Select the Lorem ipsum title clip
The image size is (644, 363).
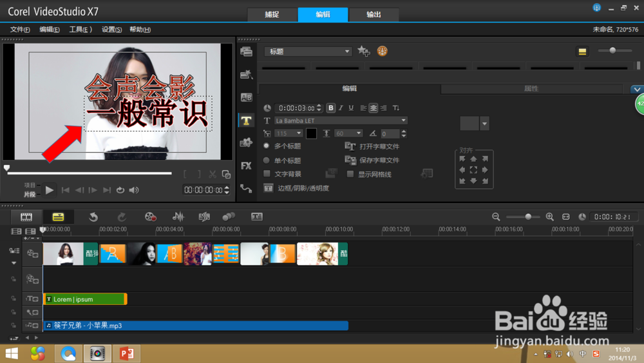pyautogui.click(x=85, y=299)
